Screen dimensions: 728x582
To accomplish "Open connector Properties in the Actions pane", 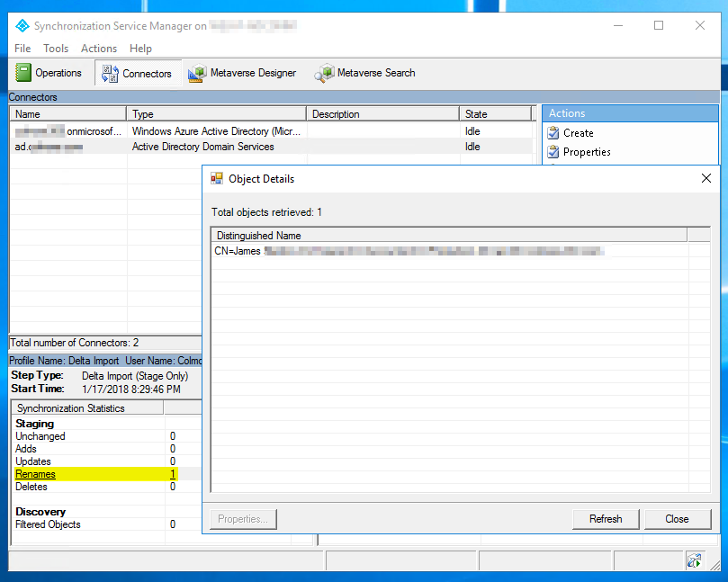I will (x=586, y=152).
